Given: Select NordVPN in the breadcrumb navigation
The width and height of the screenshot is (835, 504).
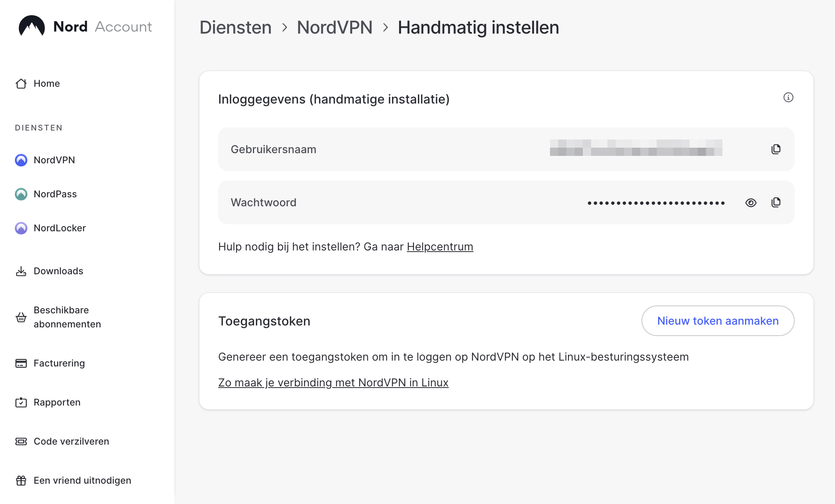Looking at the screenshot, I should 335,27.
